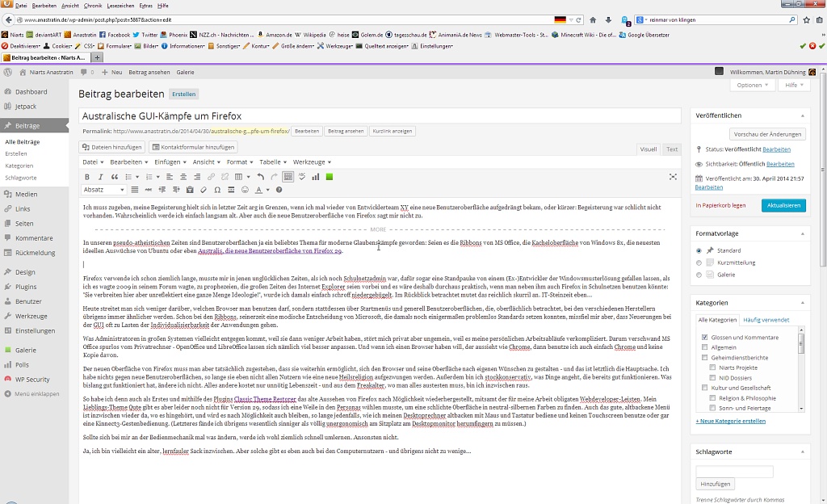Screen dimensions: 827x504
Task: Check the Religion & Philosophie category
Action: click(x=712, y=398)
